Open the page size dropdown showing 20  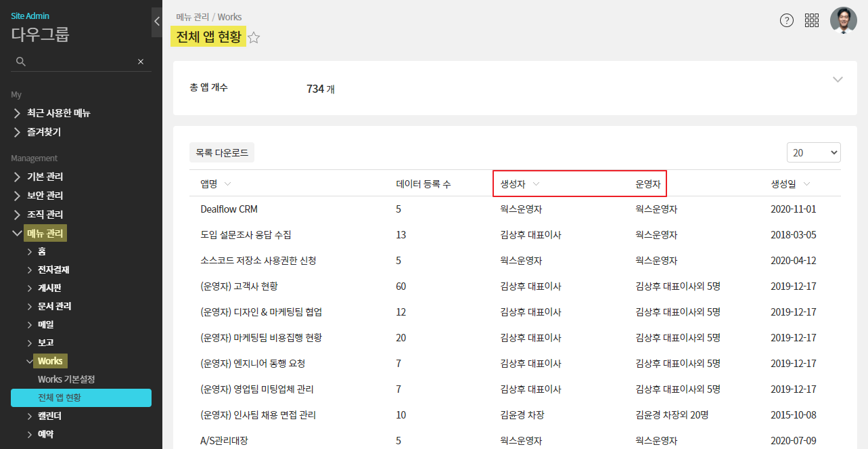pos(813,152)
